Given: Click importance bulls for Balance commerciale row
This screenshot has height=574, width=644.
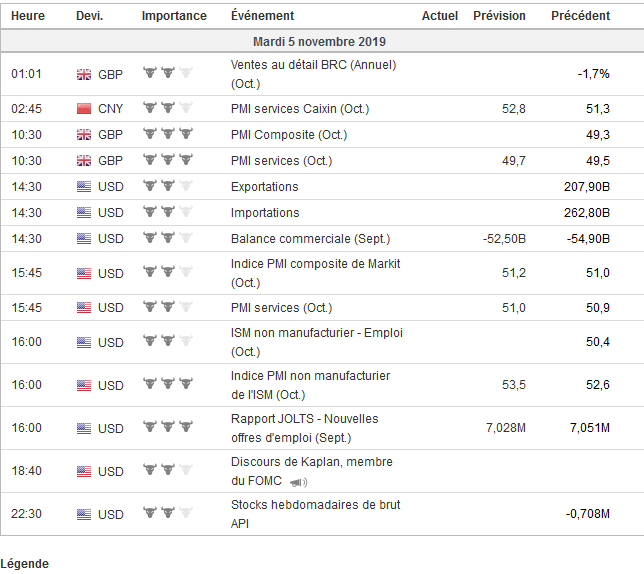Looking at the screenshot, I should pos(168,238).
